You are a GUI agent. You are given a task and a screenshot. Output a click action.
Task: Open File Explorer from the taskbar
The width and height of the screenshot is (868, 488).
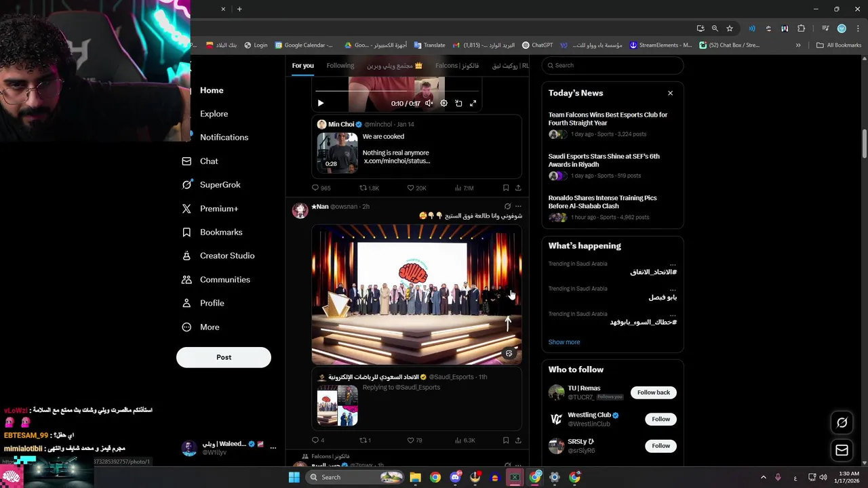415,477
